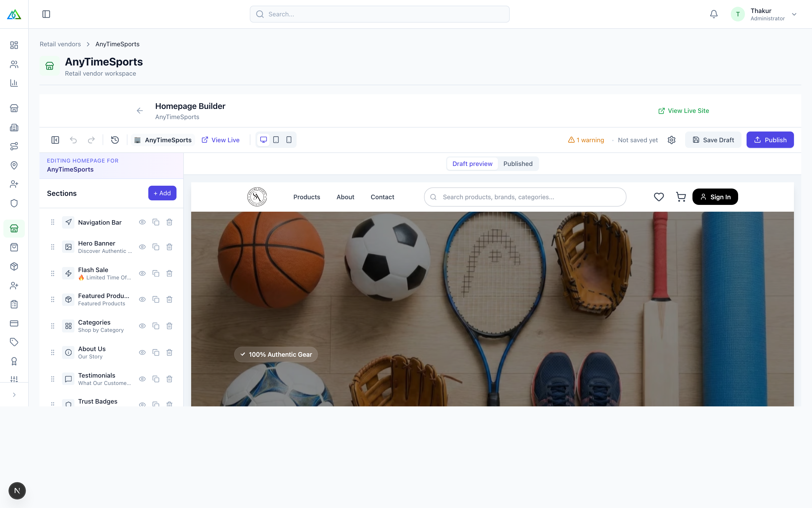Switch preview to desktop view
The height and width of the screenshot is (508, 812).
pyautogui.click(x=263, y=140)
